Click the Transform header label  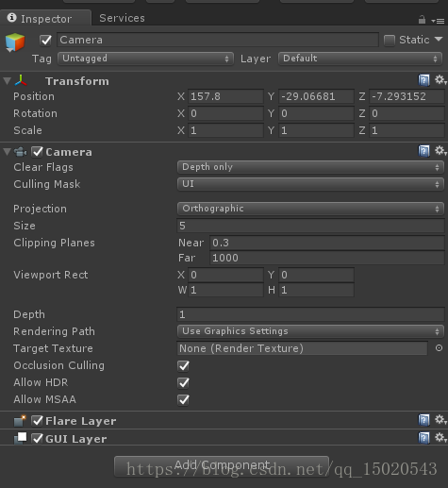click(x=77, y=81)
